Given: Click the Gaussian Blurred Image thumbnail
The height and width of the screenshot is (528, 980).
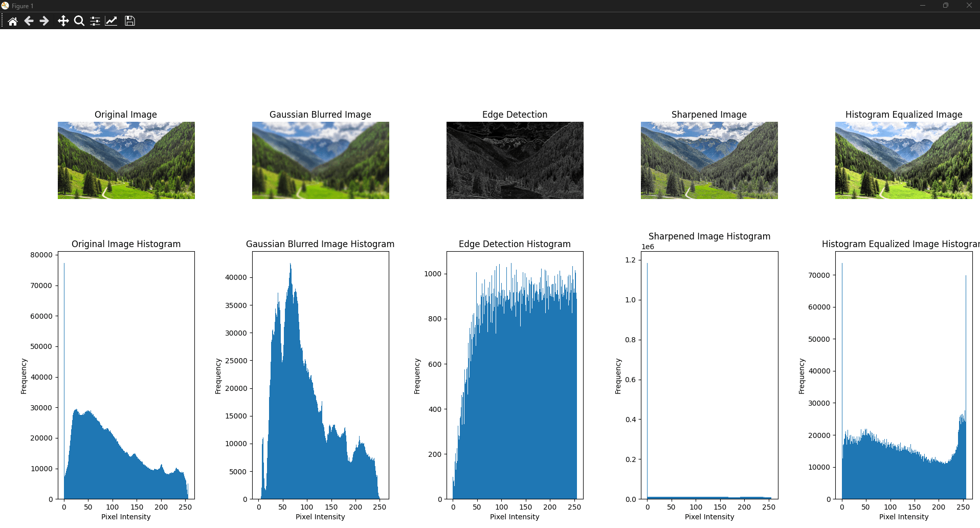Looking at the screenshot, I should coord(321,160).
